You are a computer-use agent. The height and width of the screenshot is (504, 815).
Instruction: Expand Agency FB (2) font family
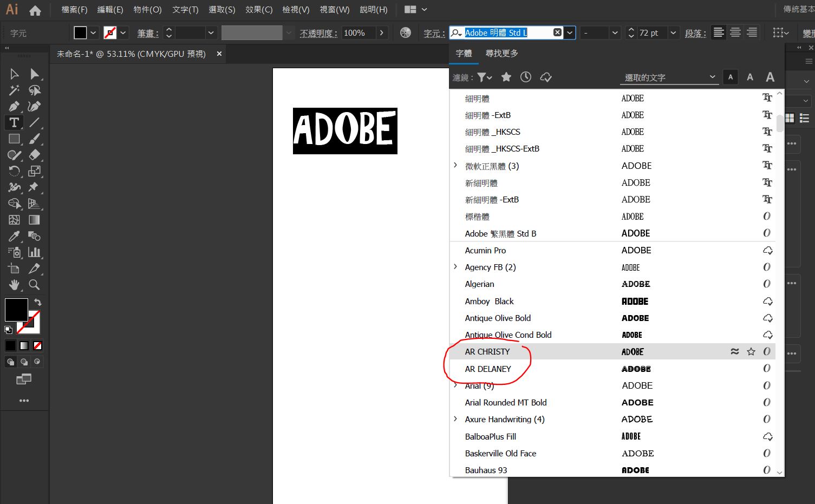click(x=455, y=267)
